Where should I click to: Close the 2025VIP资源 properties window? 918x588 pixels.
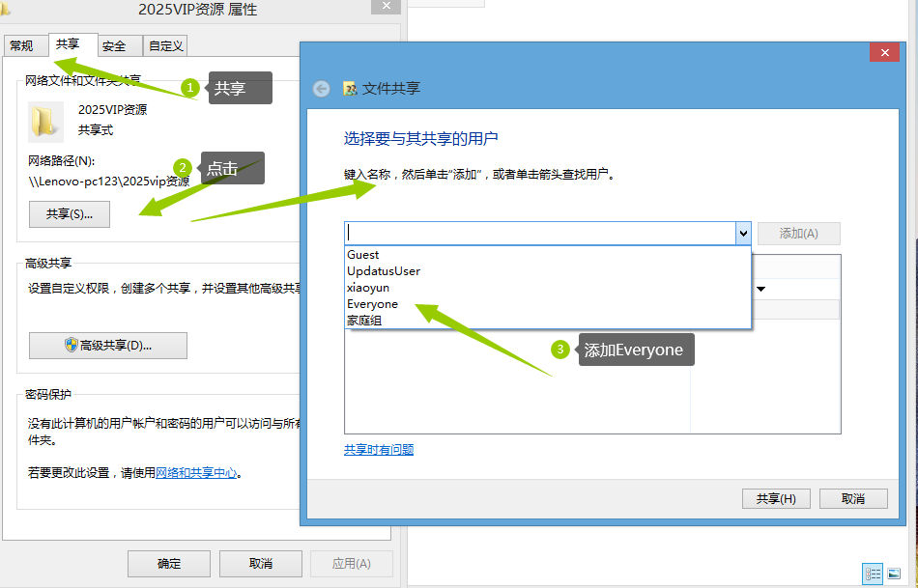coord(386,7)
